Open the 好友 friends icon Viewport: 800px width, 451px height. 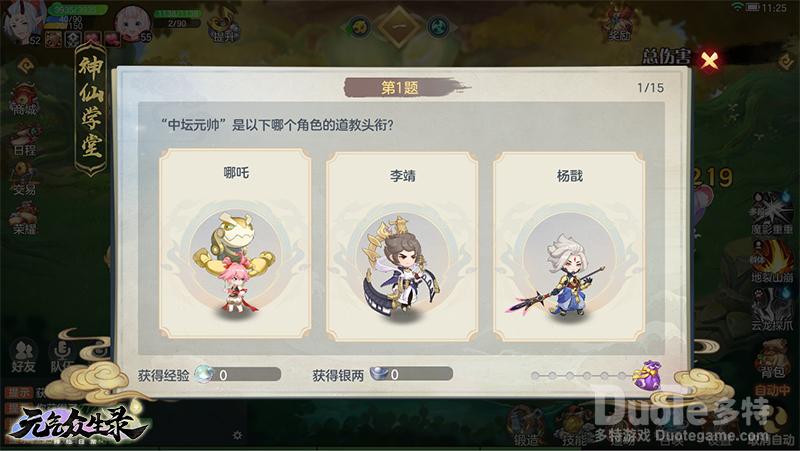23,356
